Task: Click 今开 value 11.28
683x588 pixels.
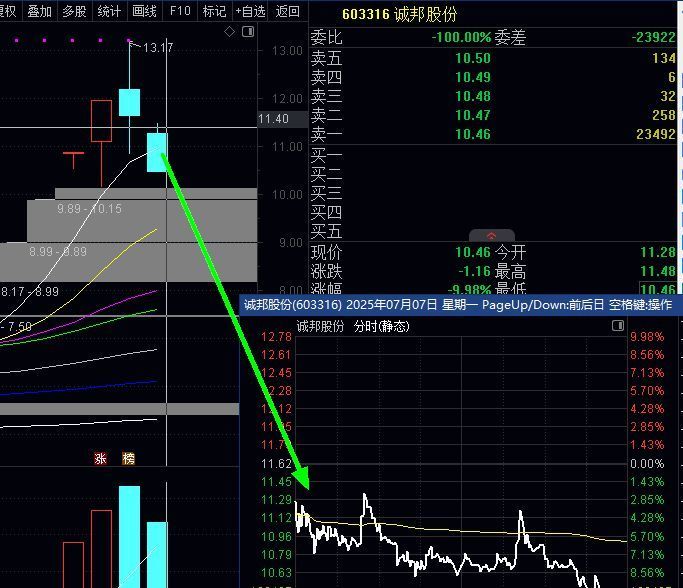Action: click(x=658, y=252)
